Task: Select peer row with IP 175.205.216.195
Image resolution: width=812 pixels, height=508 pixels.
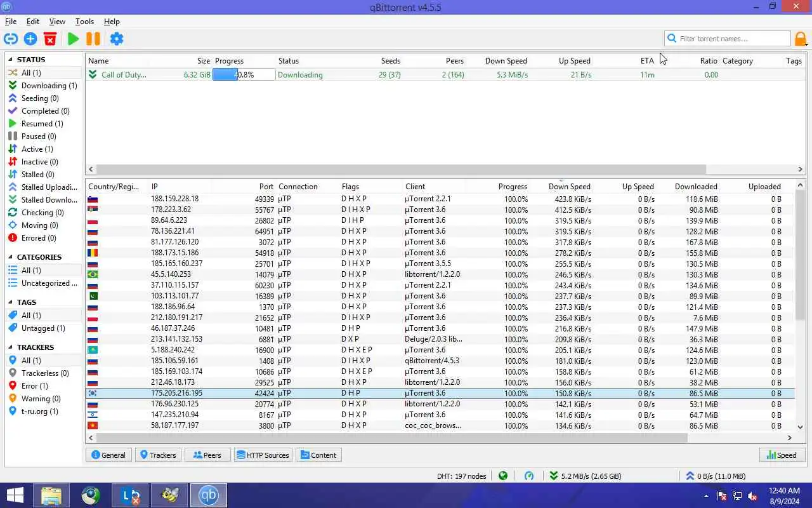Action: click(x=440, y=393)
